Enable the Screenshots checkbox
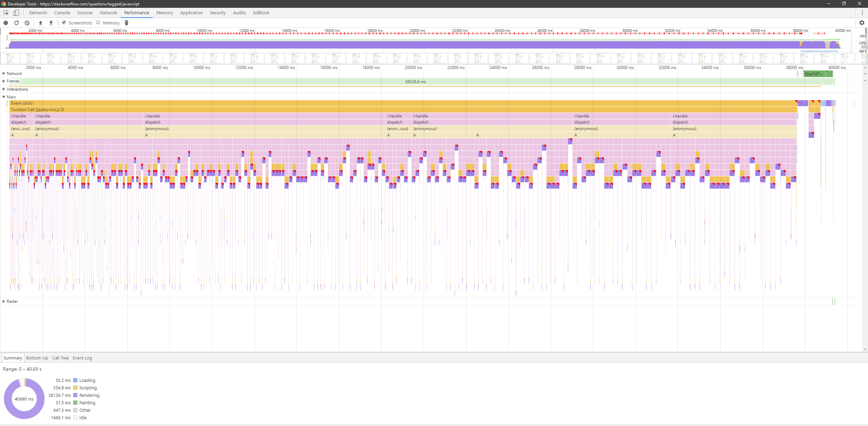The width and height of the screenshot is (868, 426). point(64,22)
